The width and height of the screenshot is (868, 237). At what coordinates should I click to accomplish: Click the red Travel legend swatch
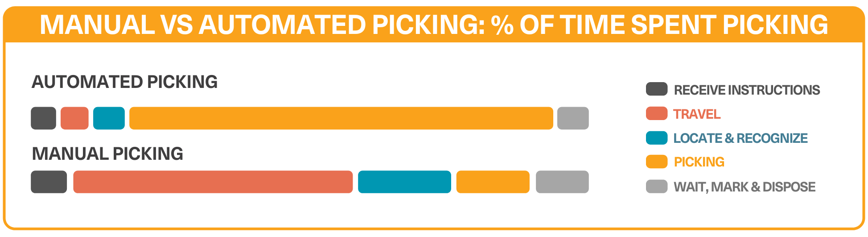pyautogui.click(x=656, y=114)
